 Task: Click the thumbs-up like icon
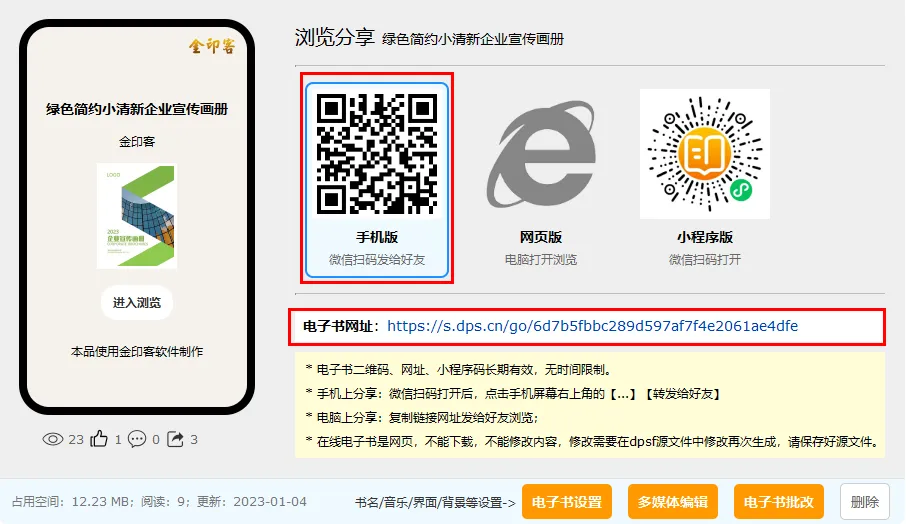coord(99,439)
